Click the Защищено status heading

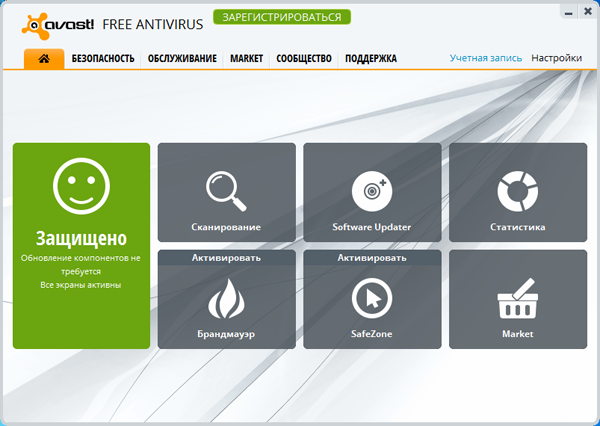(81, 238)
